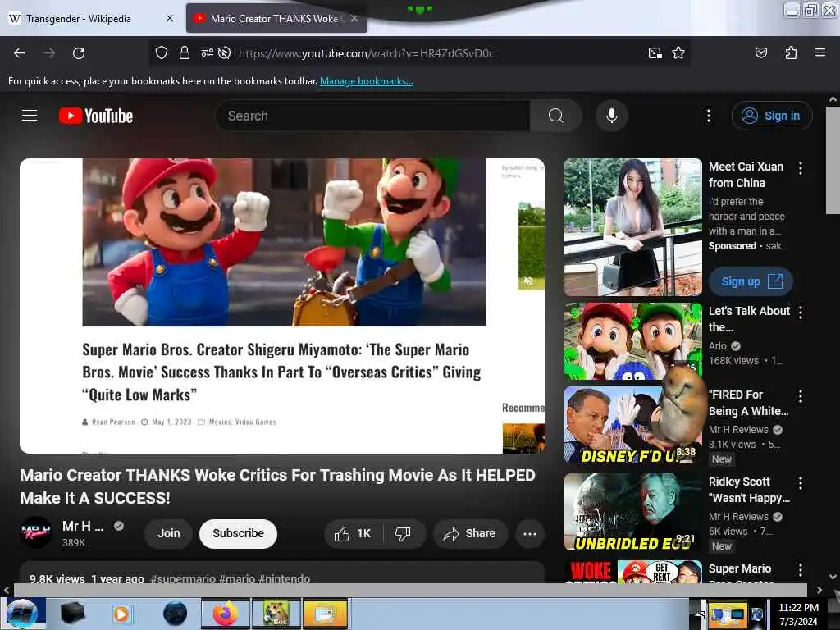Open the tracking protection shield icon
840x630 pixels.
click(162, 52)
